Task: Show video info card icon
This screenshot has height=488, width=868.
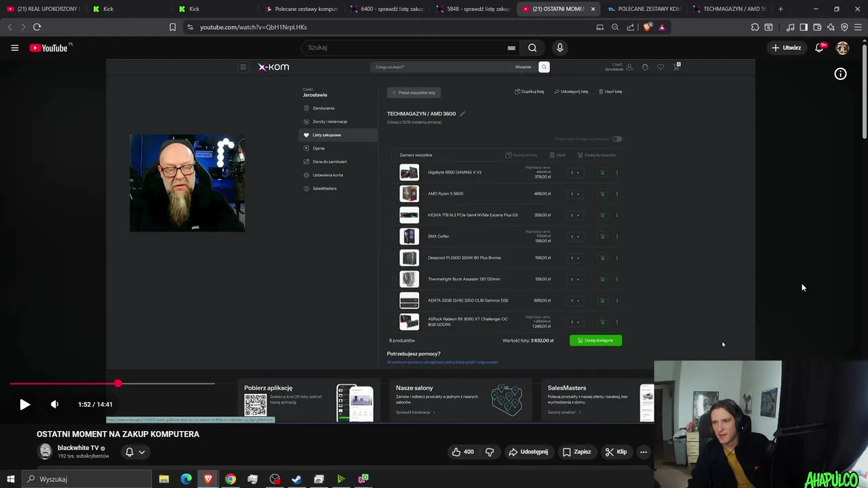Action: [840, 74]
